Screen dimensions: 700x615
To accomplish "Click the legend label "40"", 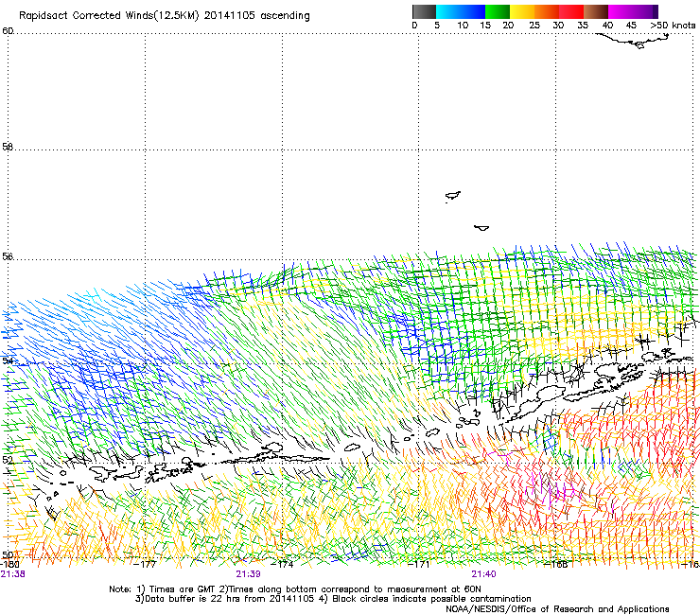I will [607, 26].
